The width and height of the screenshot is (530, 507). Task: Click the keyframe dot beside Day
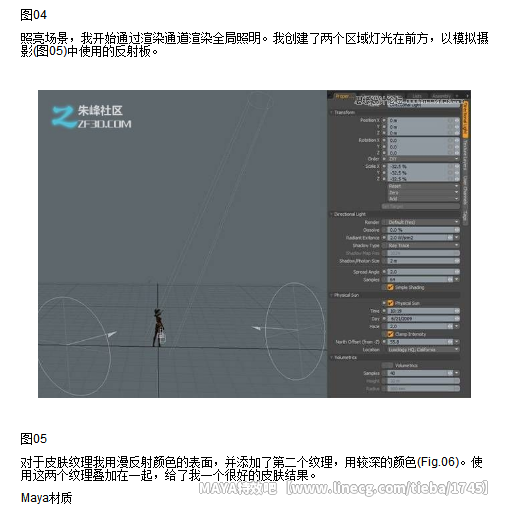(384, 318)
